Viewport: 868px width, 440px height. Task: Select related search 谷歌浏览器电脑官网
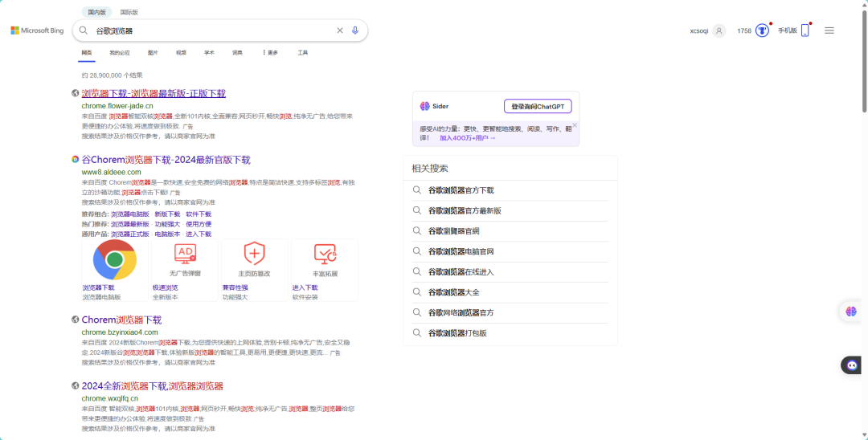461,251
